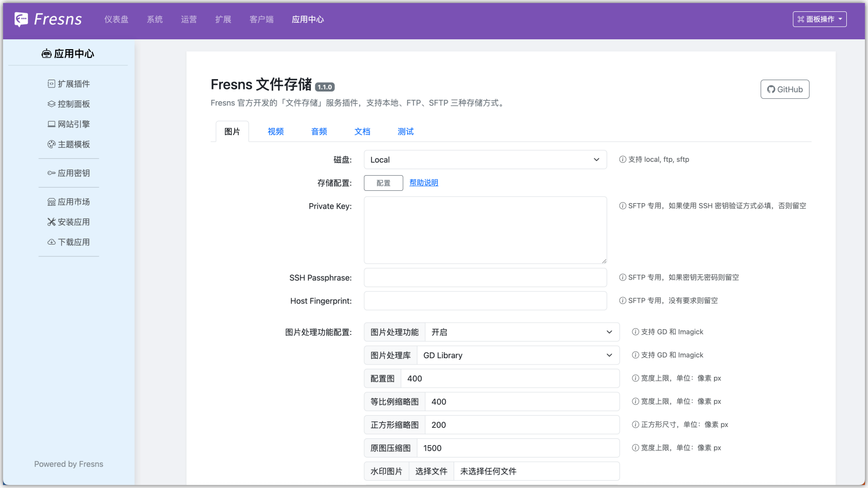Click the 原图压缩图 1500 field
The width and height of the screenshot is (868, 488).
point(518,448)
